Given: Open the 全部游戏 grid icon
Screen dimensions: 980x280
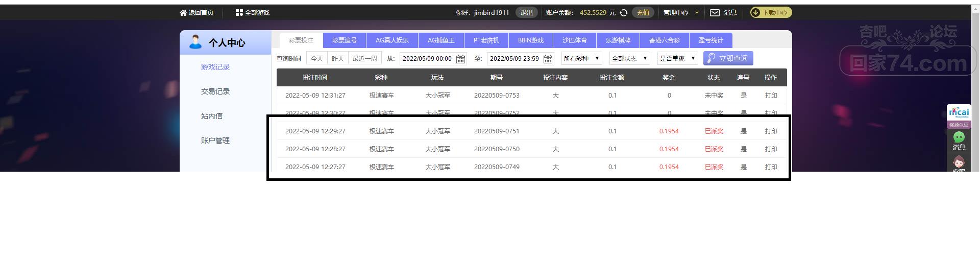Looking at the screenshot, I should pos(239,13).
